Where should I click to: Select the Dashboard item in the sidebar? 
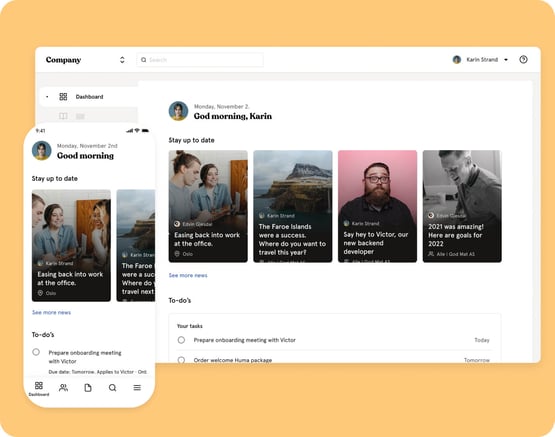coord(88,97)
